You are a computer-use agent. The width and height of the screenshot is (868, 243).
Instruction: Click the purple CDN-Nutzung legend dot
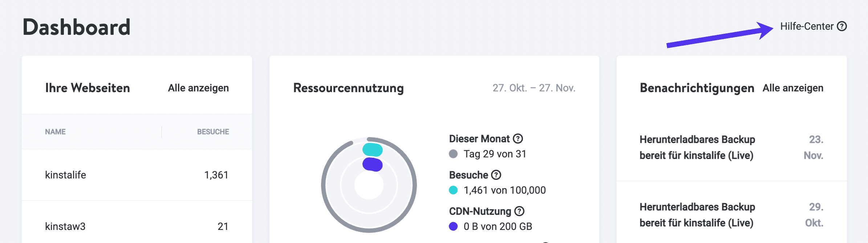(x=453, y=226)
